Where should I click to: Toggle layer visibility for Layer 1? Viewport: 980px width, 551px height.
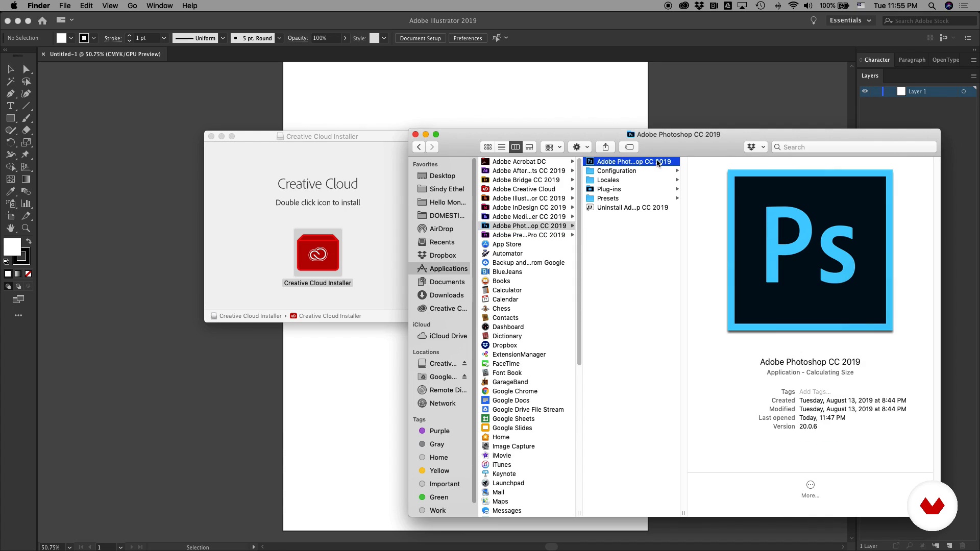tap(865, 91)
